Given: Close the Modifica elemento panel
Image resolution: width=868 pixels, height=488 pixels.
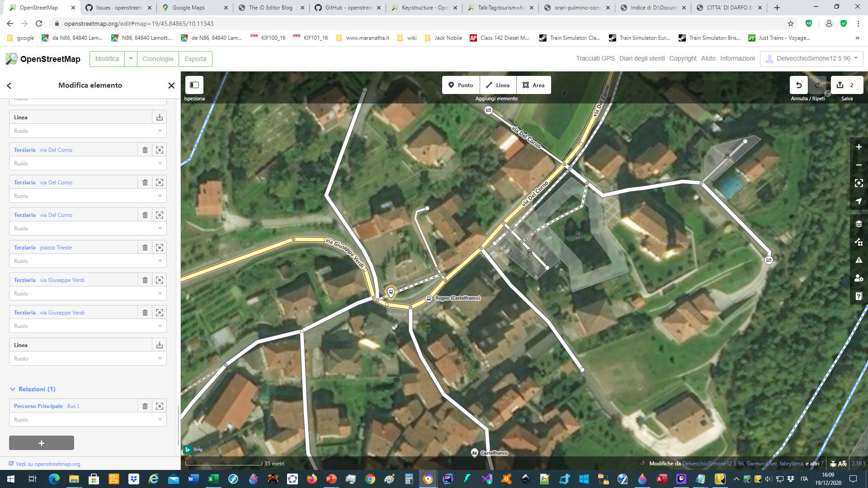Looking at the screenshot, I should click(x=171, y=85).
